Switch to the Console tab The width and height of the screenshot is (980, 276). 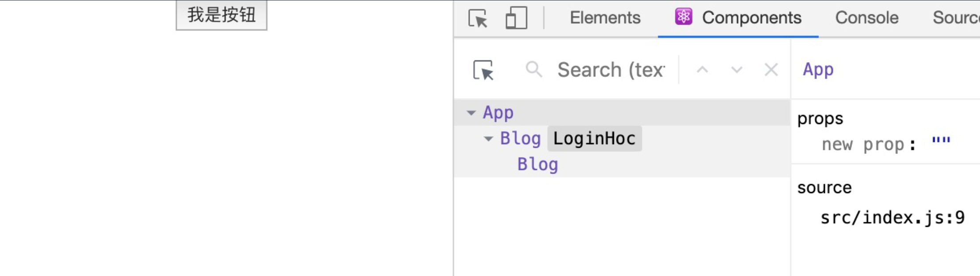point(867,18)
